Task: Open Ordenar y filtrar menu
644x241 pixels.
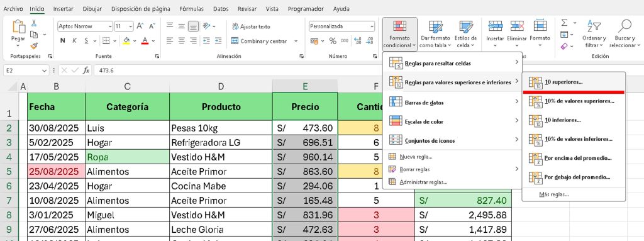Action: pos(594,34)
